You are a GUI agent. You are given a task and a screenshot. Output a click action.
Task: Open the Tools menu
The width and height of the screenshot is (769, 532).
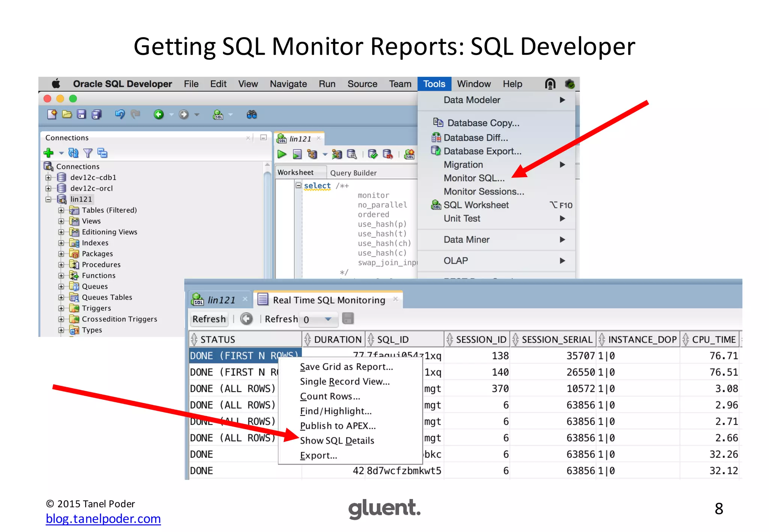[434, 84]
